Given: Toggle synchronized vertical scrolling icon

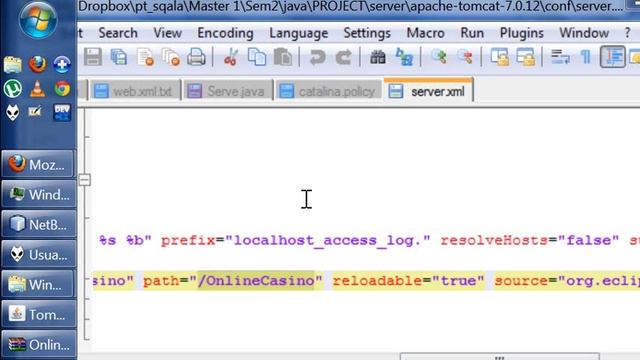Looking at the screenshot, I should (x=500, y=57).
